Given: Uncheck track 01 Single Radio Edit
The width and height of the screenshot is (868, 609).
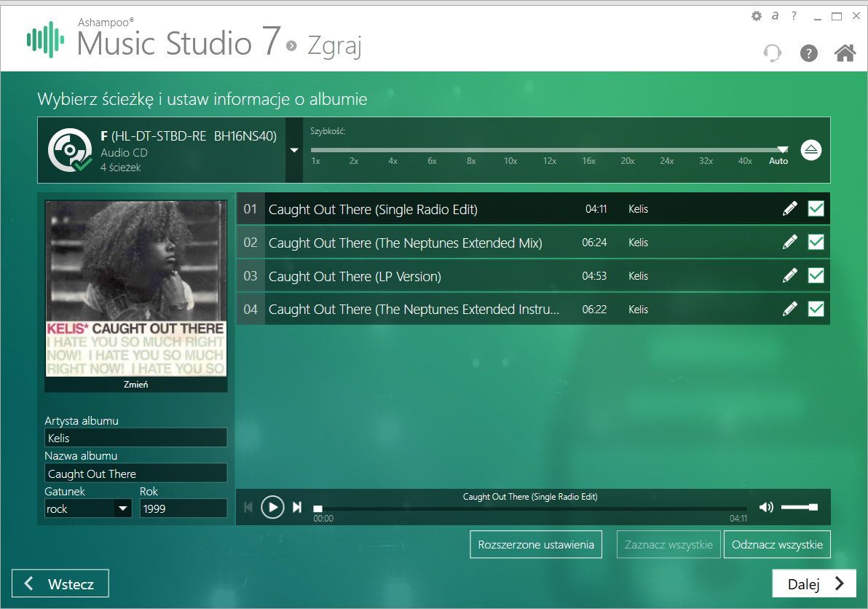Looking at the screenshot, I should coord(816,209).
